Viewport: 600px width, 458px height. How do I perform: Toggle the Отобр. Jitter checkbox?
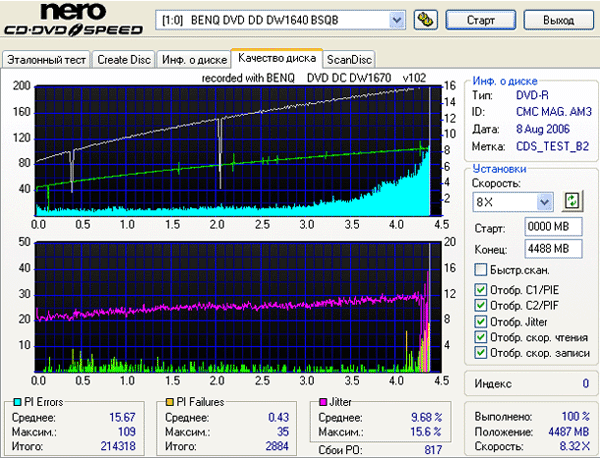coord(481,322)
